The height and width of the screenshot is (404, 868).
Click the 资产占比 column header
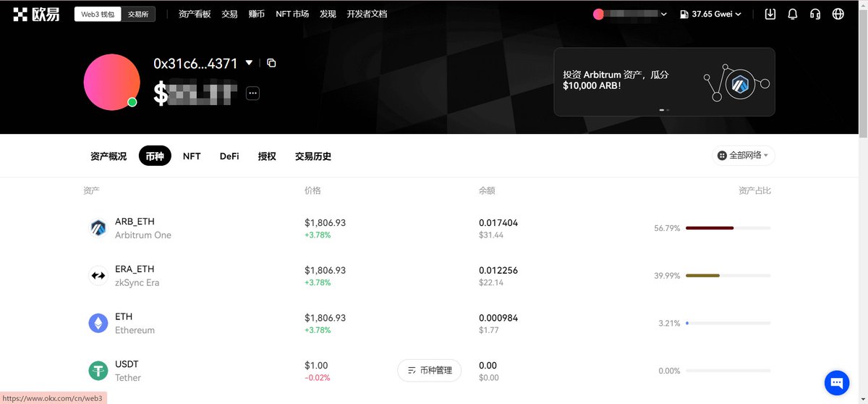point(754,190)
